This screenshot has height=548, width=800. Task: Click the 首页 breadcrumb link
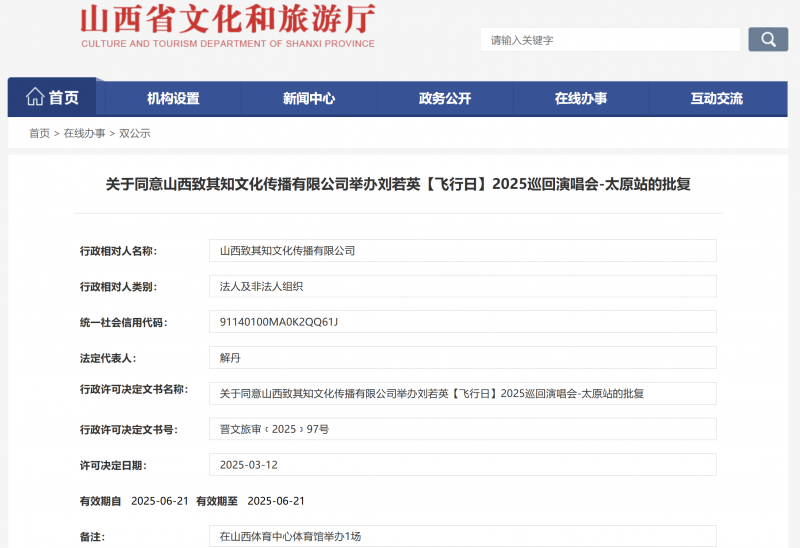(39, 133)
